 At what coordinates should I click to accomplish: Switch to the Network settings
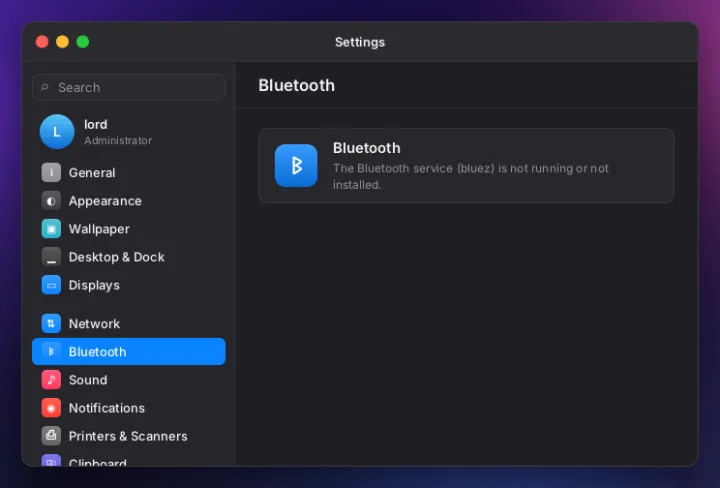pyautogui.click(x=129, y=324)
